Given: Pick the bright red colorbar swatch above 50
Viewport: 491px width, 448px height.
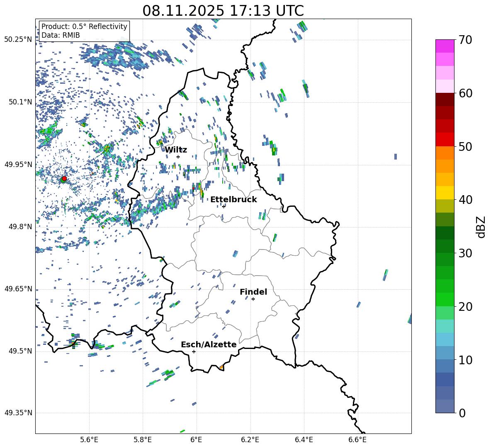Looking at the screenshot, I should (445, 140).
